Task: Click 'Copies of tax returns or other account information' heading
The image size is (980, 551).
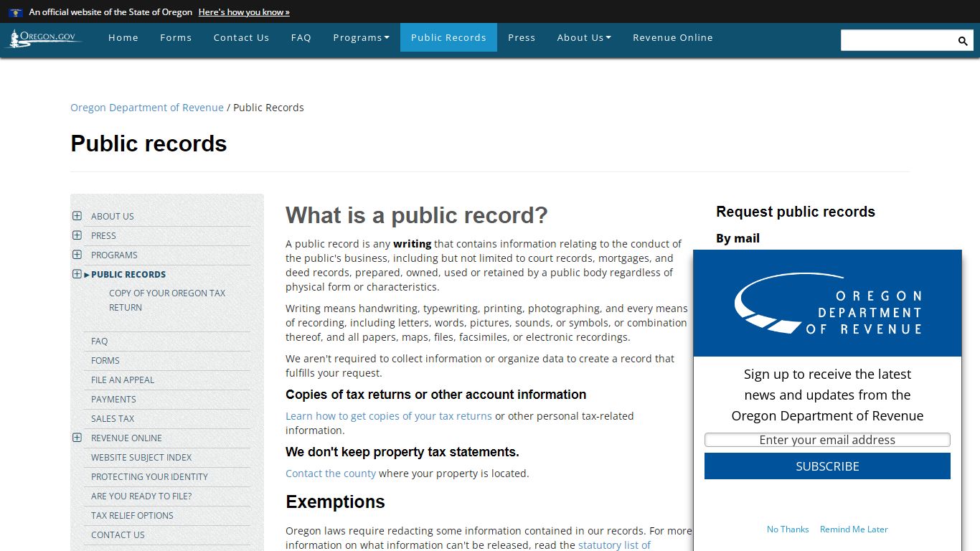Action: (x=435, y=395)
